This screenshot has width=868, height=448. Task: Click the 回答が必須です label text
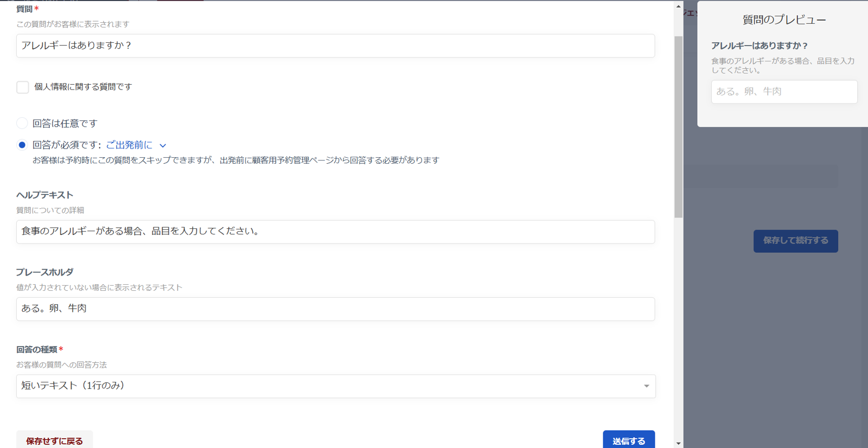pyautogui.click(x=66, y=145)
